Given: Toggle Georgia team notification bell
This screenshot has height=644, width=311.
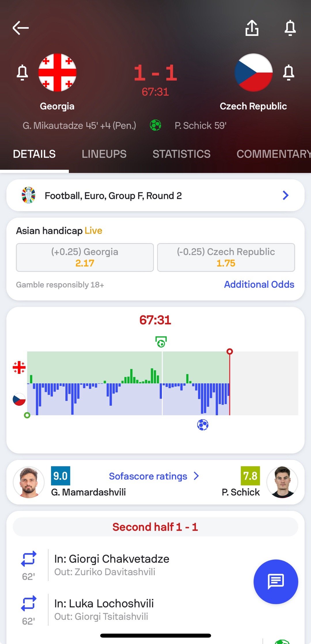Looking at the screenshot, I should tap(22, 73).
